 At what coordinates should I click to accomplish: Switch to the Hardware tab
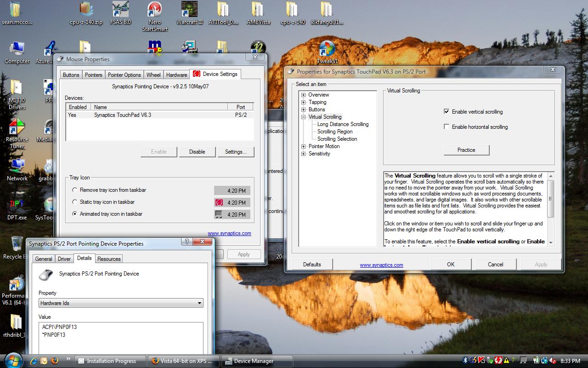(177, 75)
